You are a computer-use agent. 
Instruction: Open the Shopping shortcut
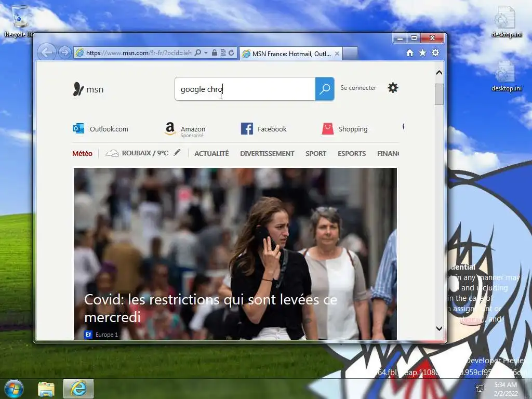344,129
